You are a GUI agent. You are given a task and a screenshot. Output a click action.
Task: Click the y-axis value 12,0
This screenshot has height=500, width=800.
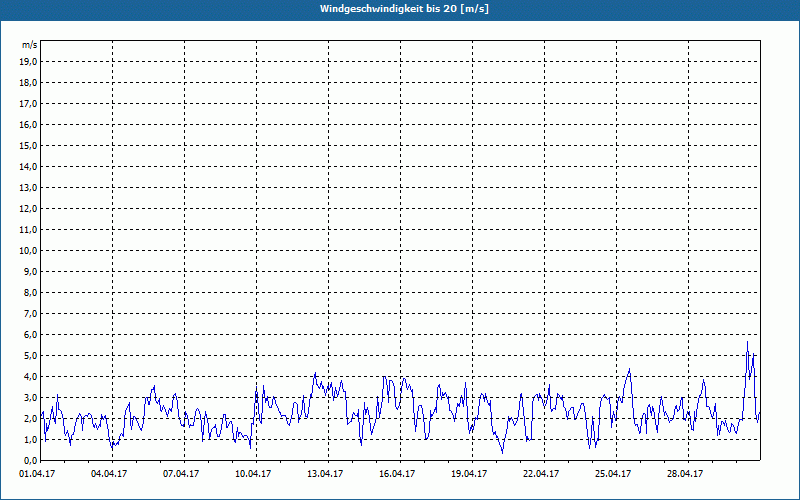click(29, 209)
